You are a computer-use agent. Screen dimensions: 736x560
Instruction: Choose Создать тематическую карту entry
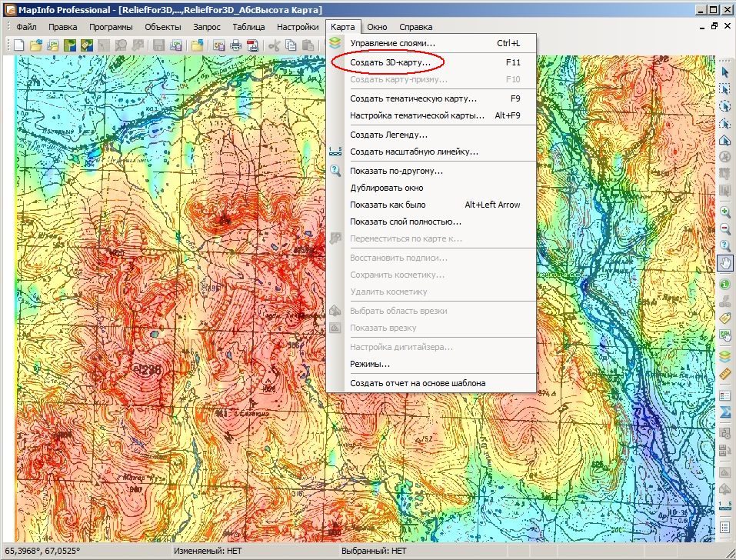pos(431,98)
